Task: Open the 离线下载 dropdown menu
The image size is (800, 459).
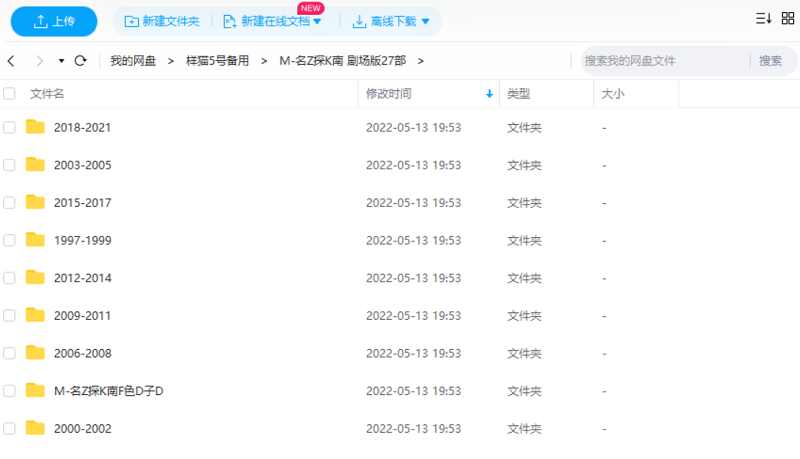Action: (x=425, y=21)
